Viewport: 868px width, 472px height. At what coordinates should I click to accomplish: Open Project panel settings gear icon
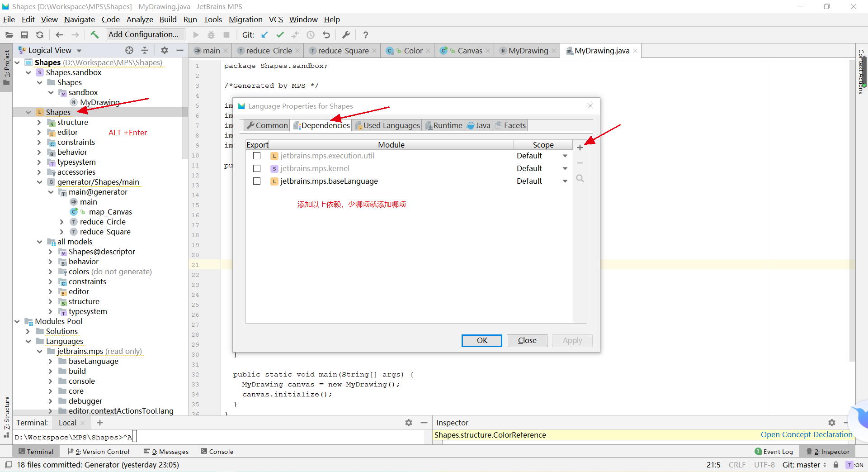coord(165,50)
